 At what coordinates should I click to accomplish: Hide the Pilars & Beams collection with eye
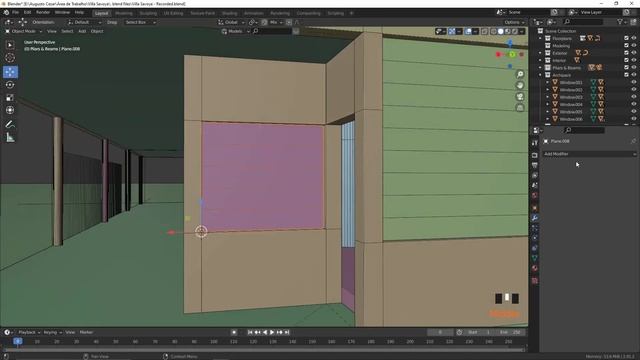pyautogui.click(x=634, y=67)
